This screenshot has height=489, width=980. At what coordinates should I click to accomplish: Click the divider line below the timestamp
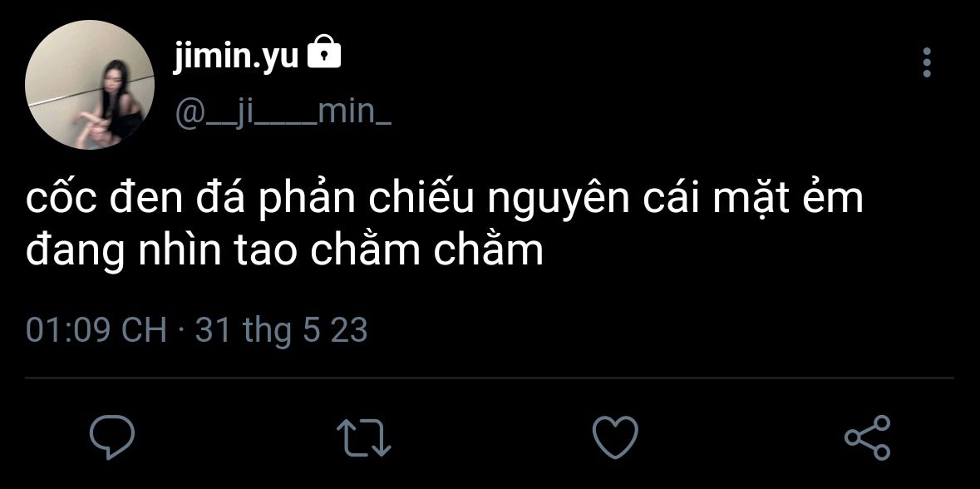coord(490,378)
